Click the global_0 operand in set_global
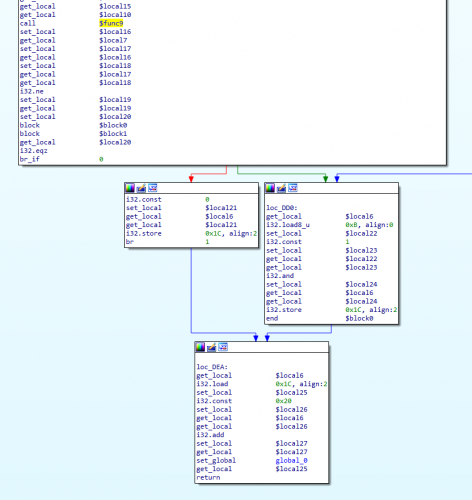The image size is (472, 500). point(292,460)
